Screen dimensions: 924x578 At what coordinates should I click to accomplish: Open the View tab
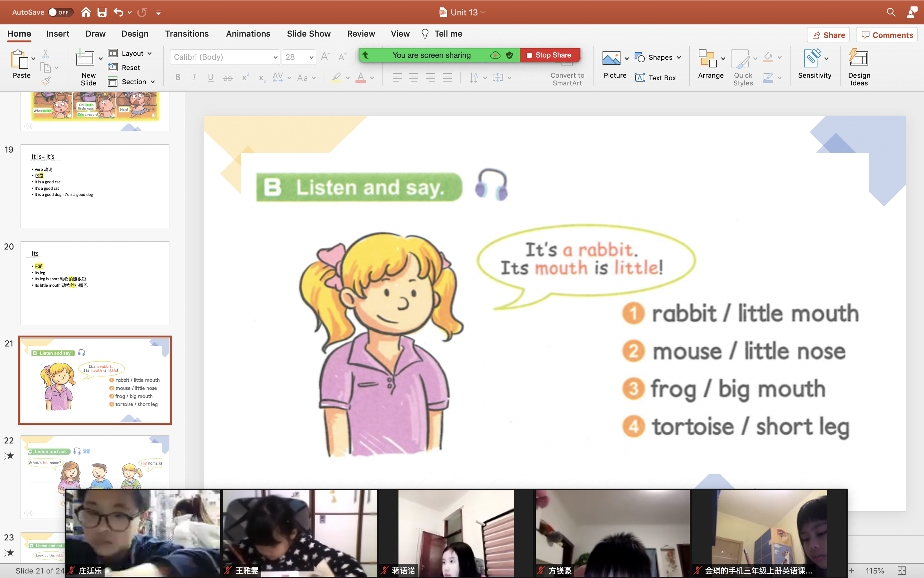400,34
